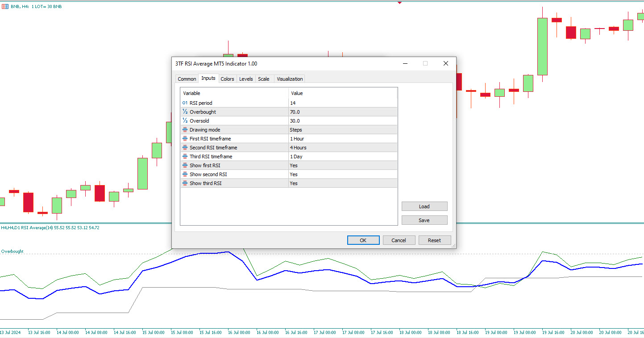Image resolution: width=644 pixels, height=338 pixels.
Task: Click the list icon beside Drawing mode
Action: click(184, 130)
